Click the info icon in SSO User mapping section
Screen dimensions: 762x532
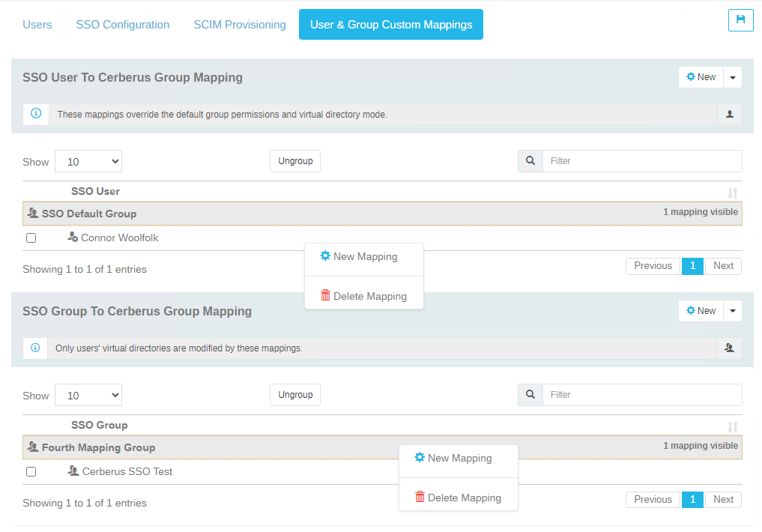[35, 114]
